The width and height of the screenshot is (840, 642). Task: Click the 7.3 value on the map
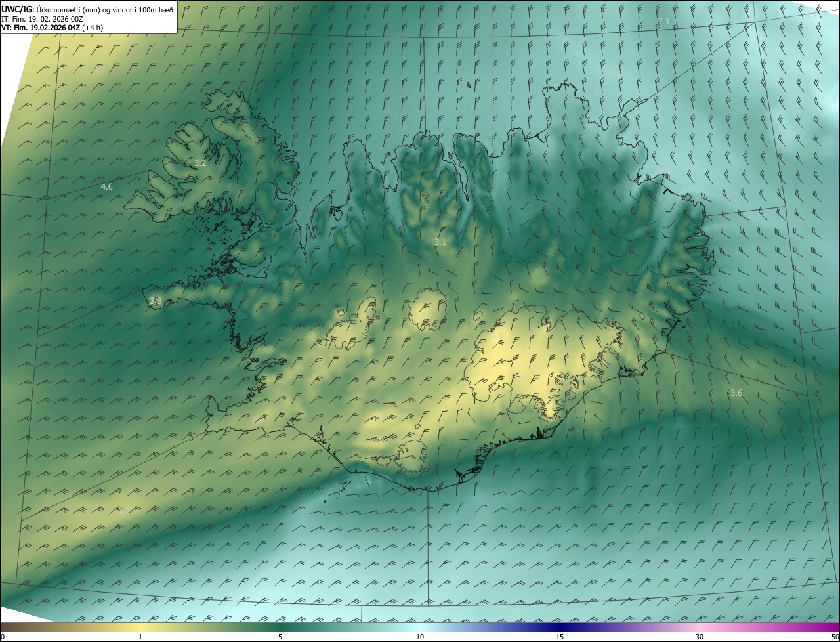point(663,22)
